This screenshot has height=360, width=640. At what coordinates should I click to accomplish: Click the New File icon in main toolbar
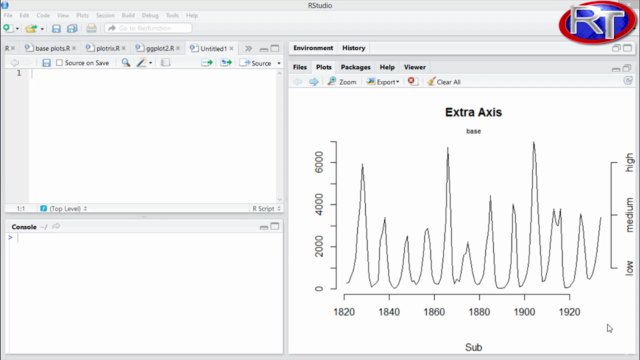(7, 28)
